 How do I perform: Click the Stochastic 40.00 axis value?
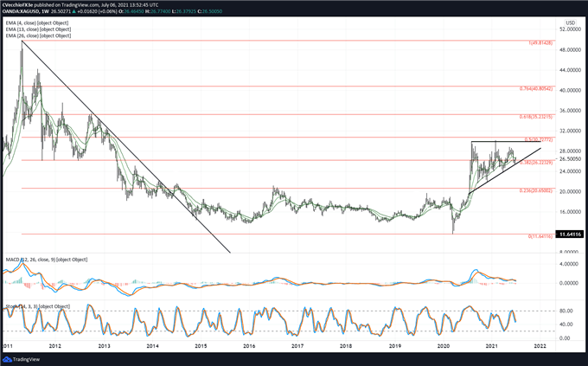click(x=566, y=324)
